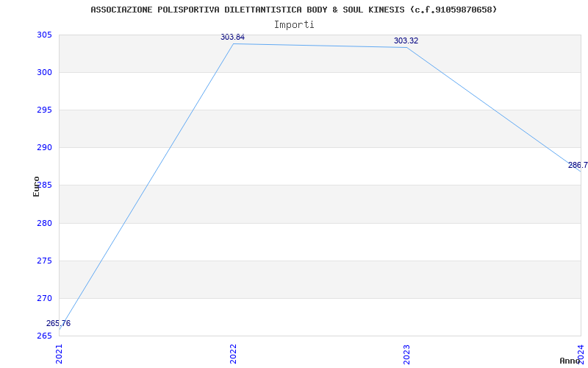Click the 290 y-axis value
The image size is (588, 368).
click(x=44, y=148)
